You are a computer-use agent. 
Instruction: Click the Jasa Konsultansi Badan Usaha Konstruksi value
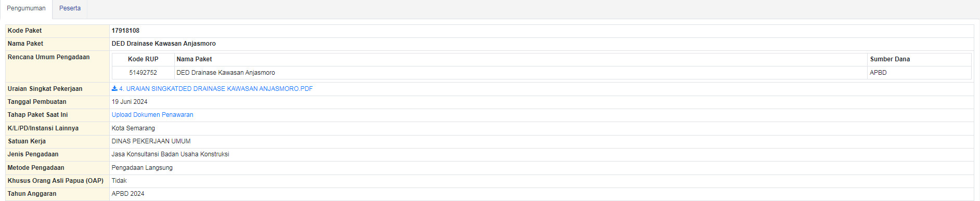pyautogui.click(x=170, y=154)
